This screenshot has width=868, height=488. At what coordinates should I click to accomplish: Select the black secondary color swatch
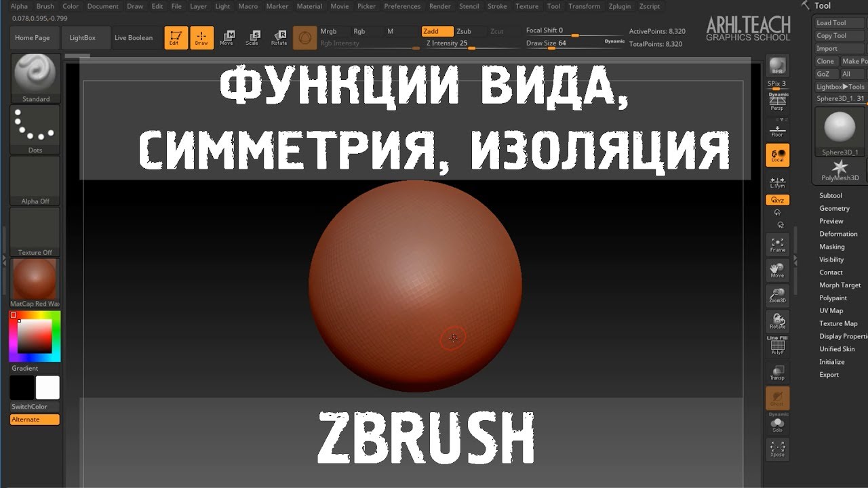click(22, 388)
